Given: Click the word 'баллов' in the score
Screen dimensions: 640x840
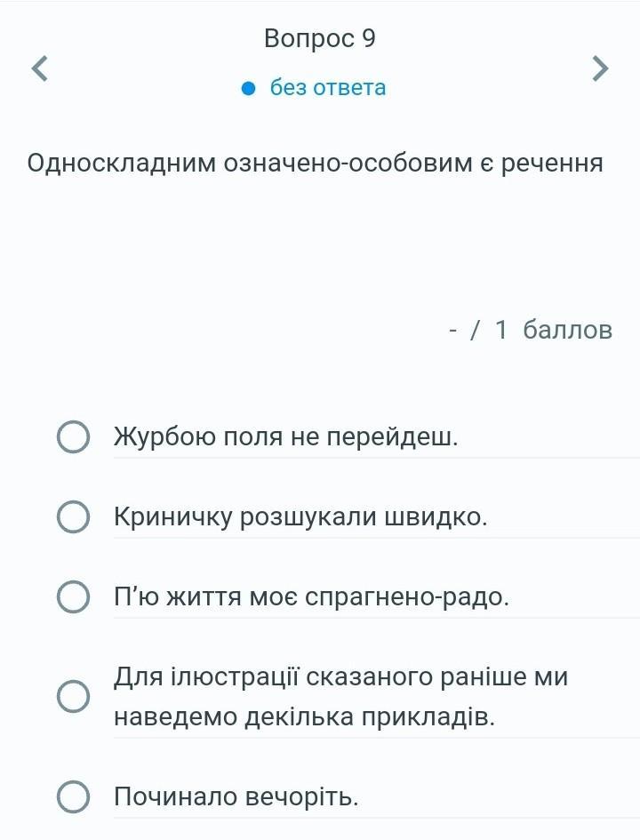Looking at the screenshot, I should tap(568, 331).
